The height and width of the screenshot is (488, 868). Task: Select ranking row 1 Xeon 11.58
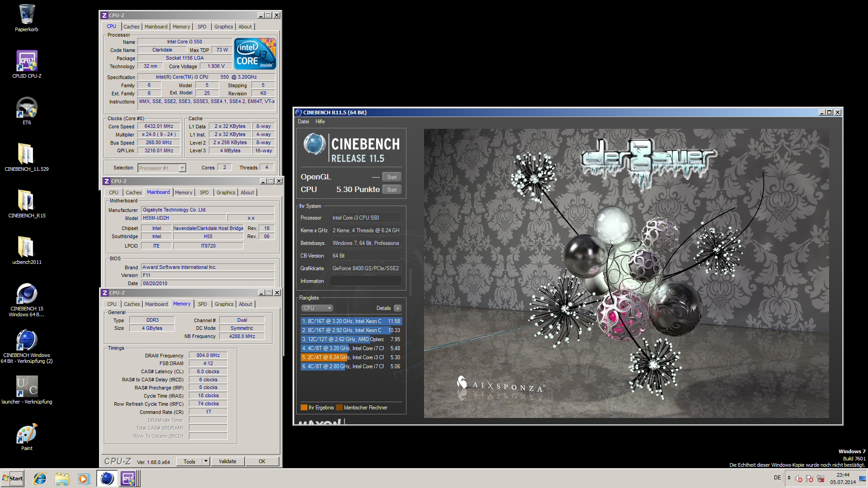(351, 321)
